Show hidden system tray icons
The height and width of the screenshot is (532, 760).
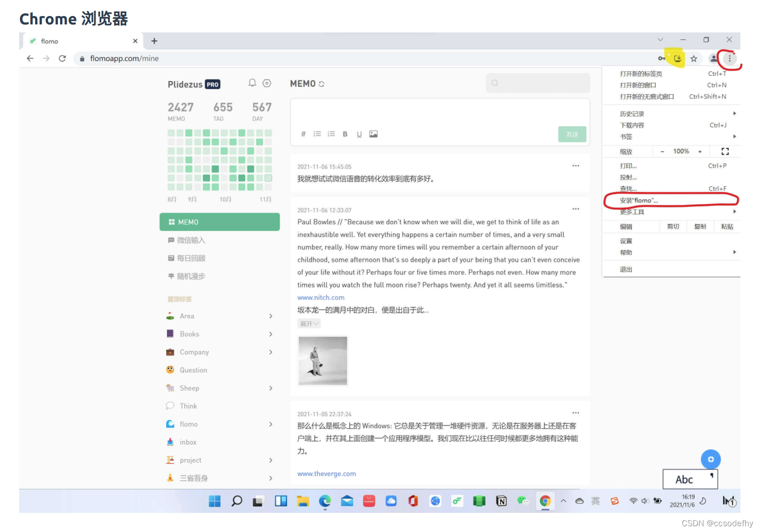coord(563,501)
